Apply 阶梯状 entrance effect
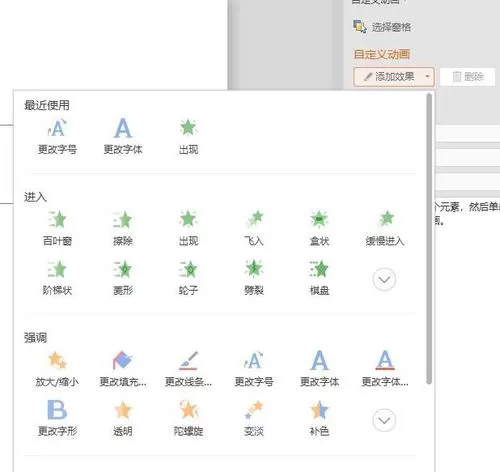Image resolution: width=500 pixels, height=472 pixels. coord(57,277)
